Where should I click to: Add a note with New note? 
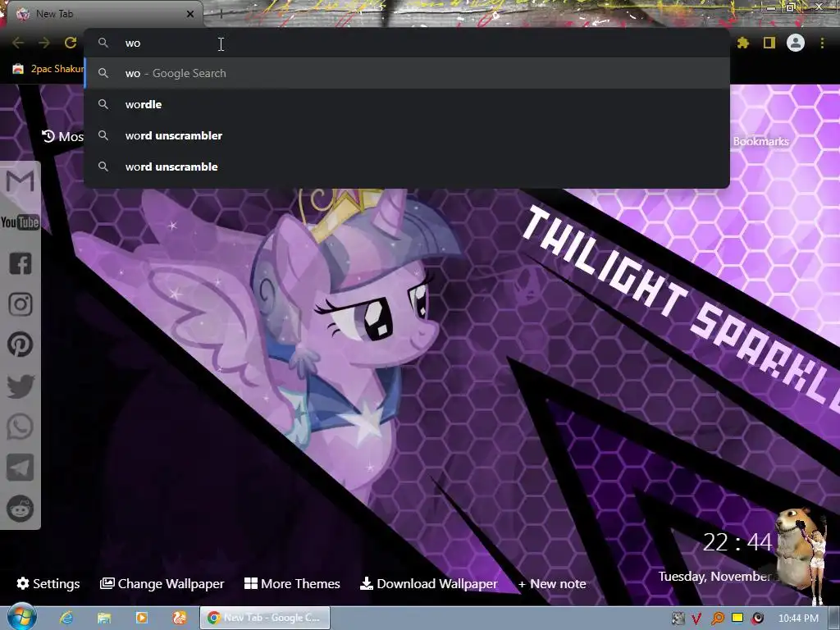pyautogui.click(x=552, y=584)
